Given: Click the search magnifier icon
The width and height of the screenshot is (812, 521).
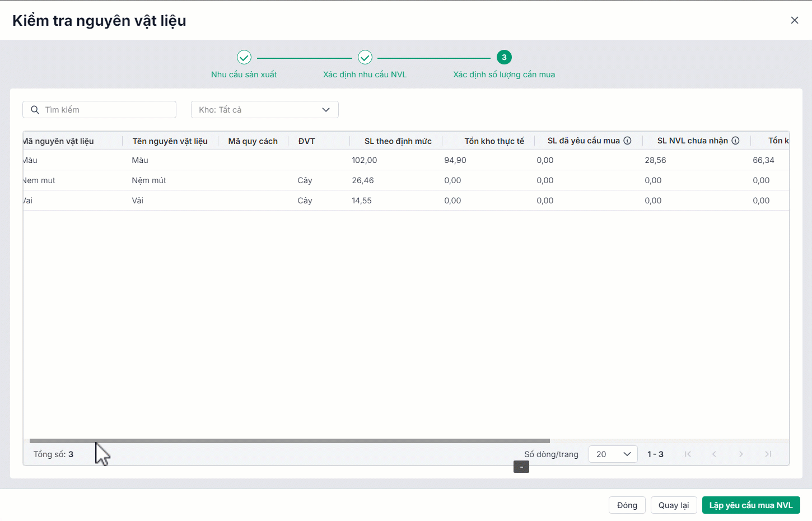Looking at the screenshot, I should pos(35,110).
